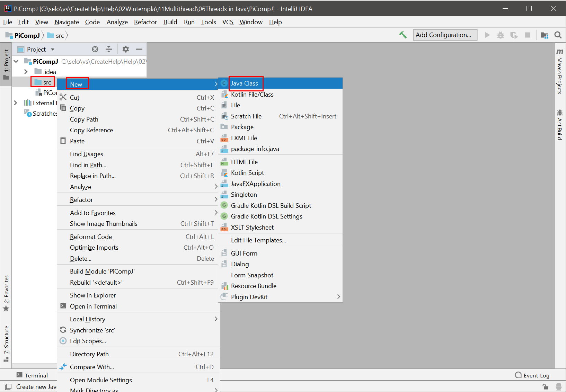Viewport: 566px width, 392px height.
Task: Open the Structure side tab
Action: coord(6,344)
